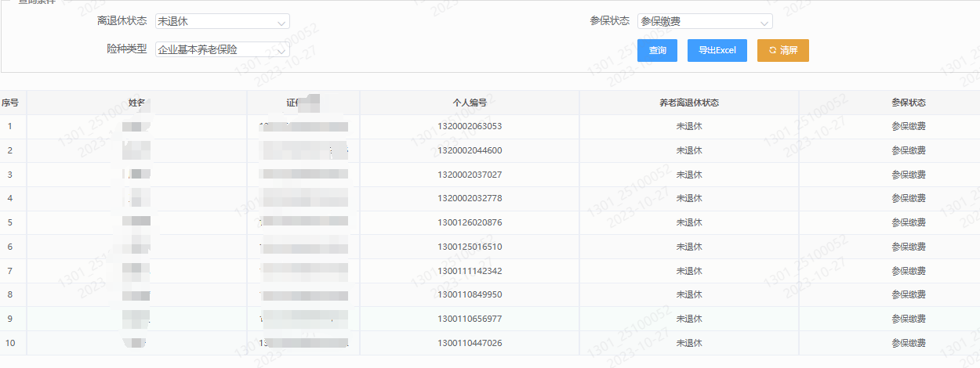Click row number 10 in 序号 column

coord(10,343)
